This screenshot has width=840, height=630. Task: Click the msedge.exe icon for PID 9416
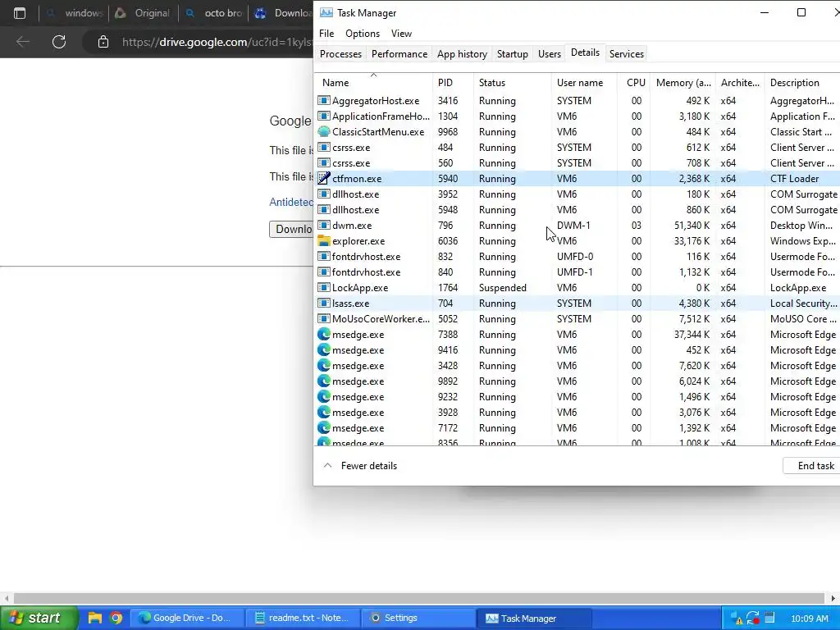coord(323,349)
